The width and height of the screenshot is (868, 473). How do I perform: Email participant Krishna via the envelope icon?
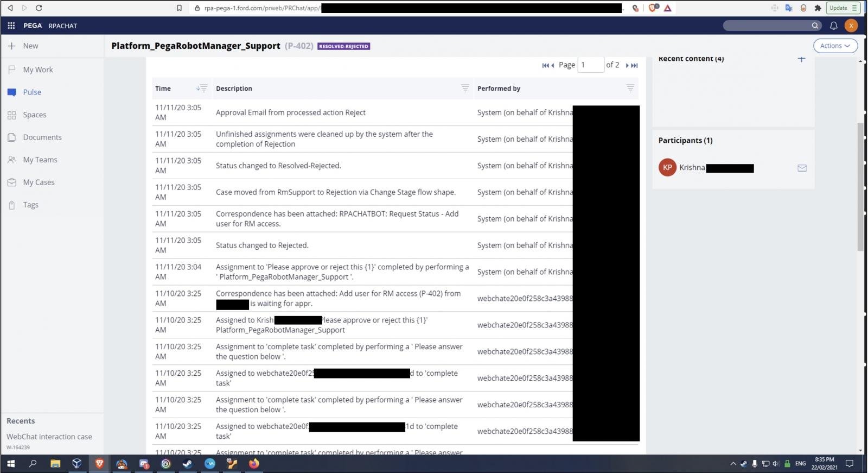(802, 168)
